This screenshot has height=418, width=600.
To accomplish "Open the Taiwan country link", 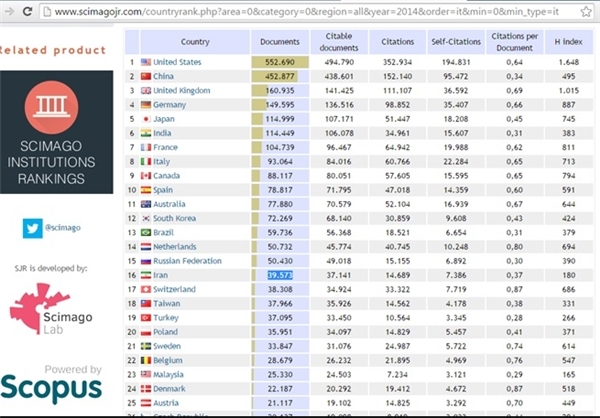I will tap(167, 304).
